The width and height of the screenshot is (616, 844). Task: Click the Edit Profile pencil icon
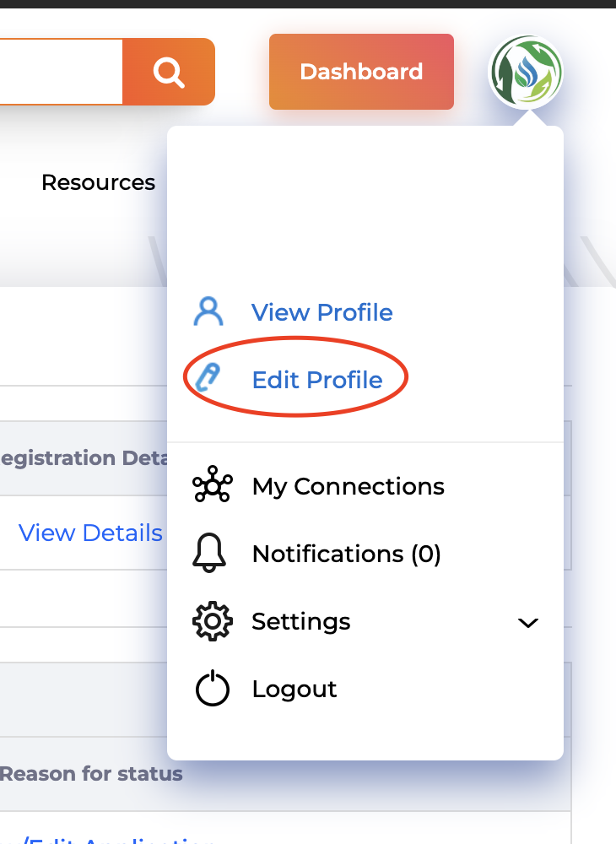(208, 379)
